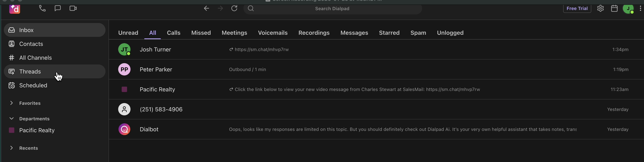Image resolution: width=644 pixels, height=162 pixels.
Task: Open the user profile avatar
Action: 628,9
